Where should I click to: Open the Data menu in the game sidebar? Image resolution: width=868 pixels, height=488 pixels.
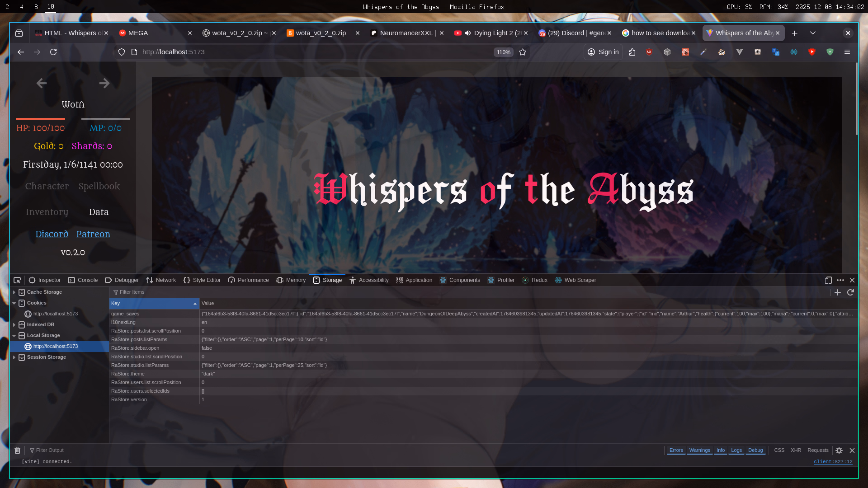(99, 212)
